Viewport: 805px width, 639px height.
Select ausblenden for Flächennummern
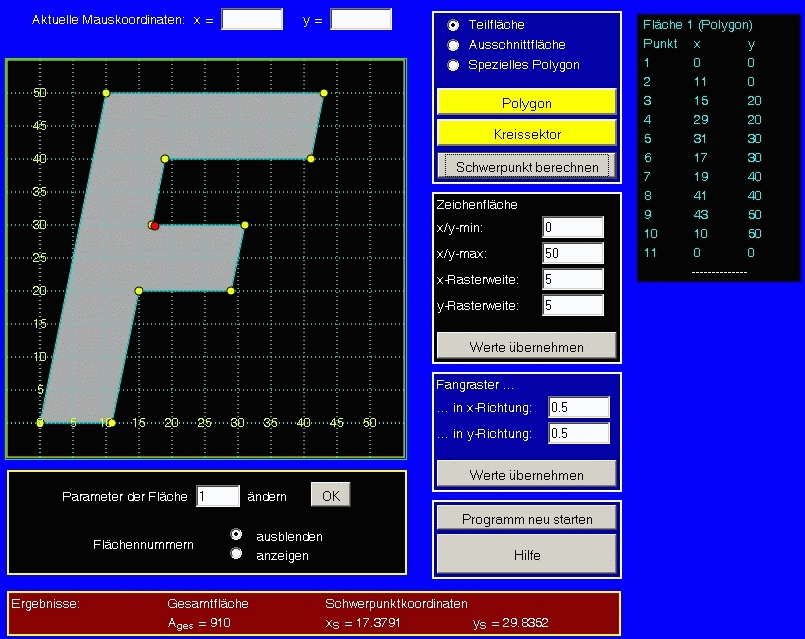pos(237,535)
